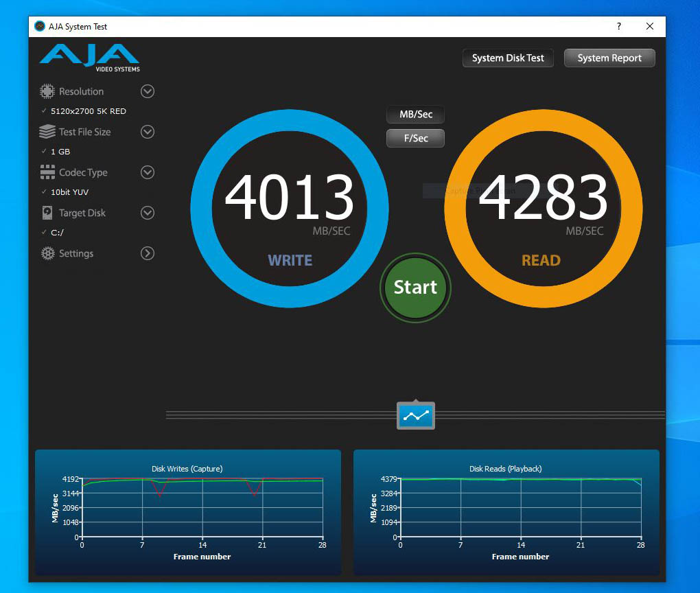Click the 5120x2700 5K RED resolution value
The image size is (700, 593).
89,111
